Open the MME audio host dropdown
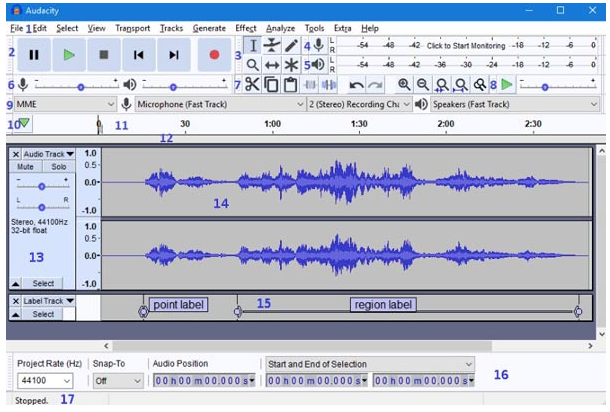 [x=65, y=104]
